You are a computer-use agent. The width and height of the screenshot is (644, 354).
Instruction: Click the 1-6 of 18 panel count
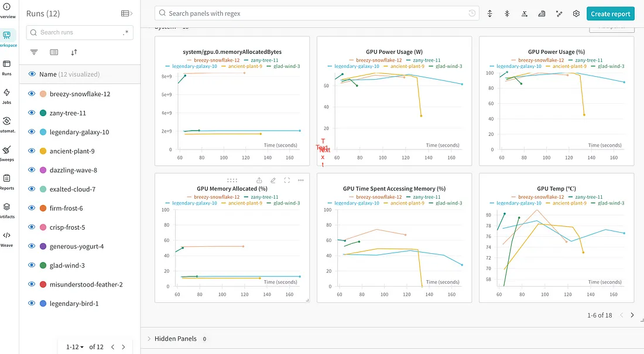point(600,315)
